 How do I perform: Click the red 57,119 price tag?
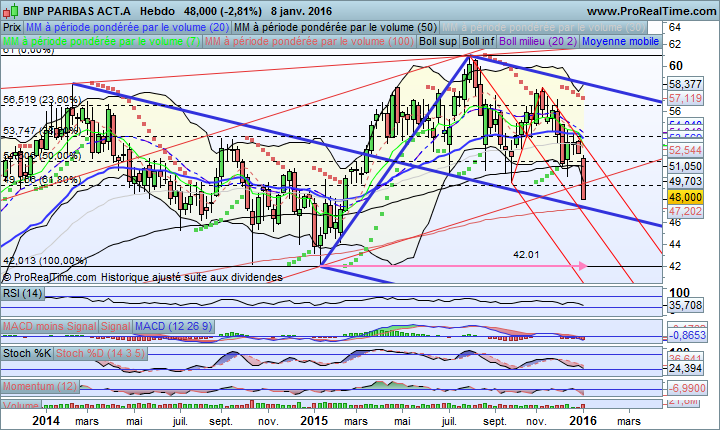coord(685,98)
